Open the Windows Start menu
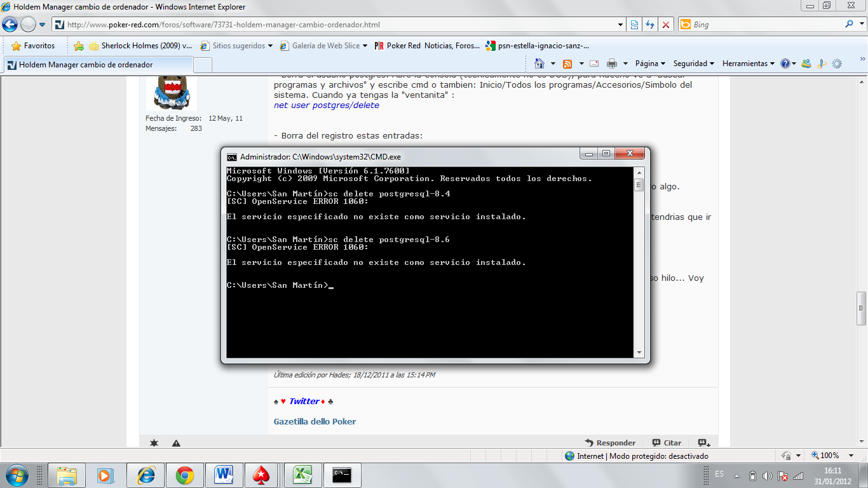The height and width of the screenshot is (488, 868). [x=16, y=475]
